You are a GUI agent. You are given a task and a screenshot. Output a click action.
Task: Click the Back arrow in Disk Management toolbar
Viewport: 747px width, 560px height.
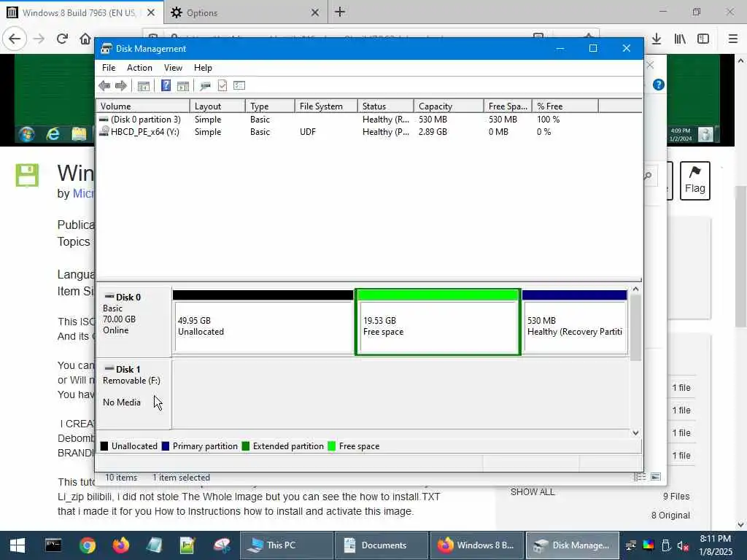[104, 86]
